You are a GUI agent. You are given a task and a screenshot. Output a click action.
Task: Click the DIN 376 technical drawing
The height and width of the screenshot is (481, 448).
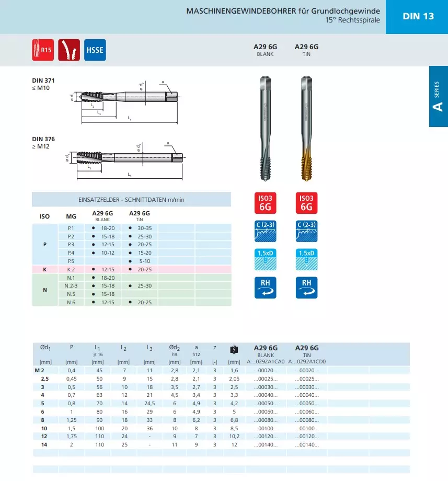coord(128,158)
